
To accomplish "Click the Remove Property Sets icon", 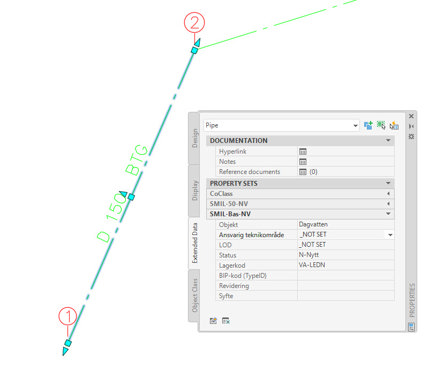I will (226, 321).
